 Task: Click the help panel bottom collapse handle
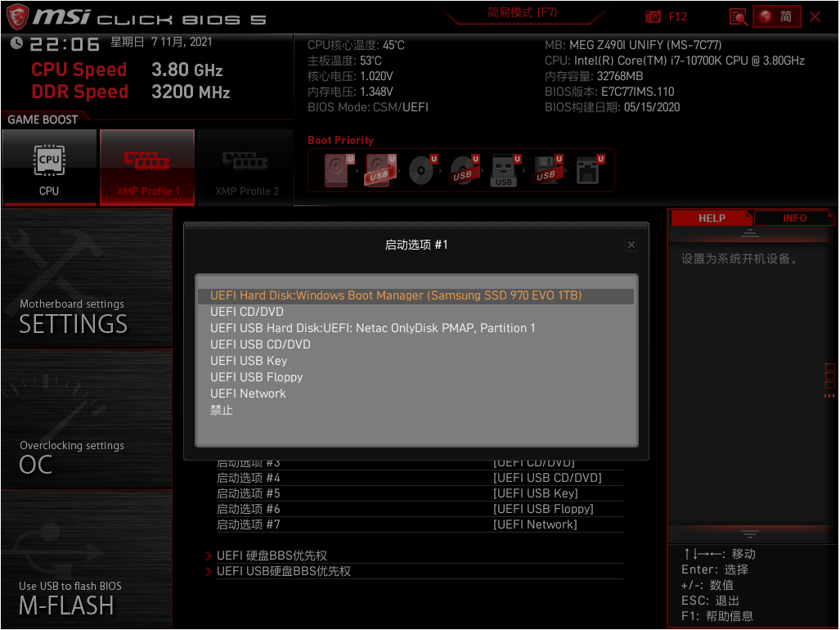749,534
